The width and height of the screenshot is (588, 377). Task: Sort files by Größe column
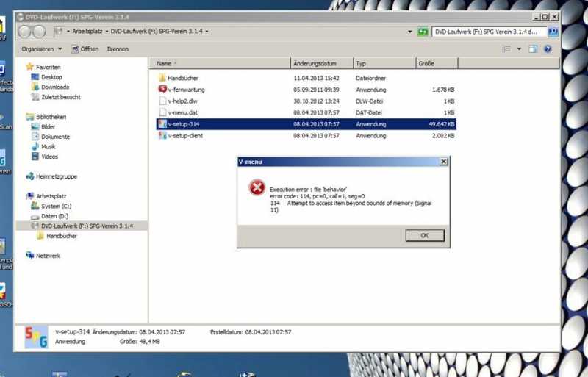[426, 64]
